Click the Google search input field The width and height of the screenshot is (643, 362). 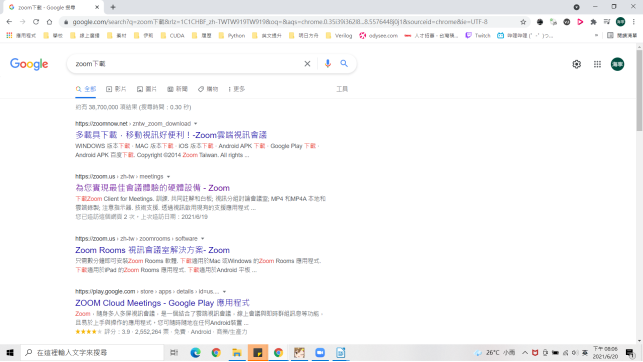click(x=187, y=64)
